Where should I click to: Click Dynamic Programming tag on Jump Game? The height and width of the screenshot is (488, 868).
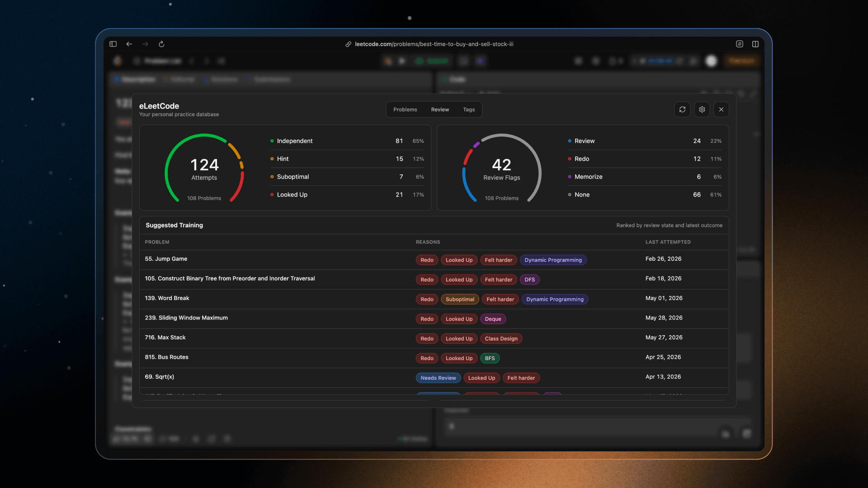pos(553,260)
